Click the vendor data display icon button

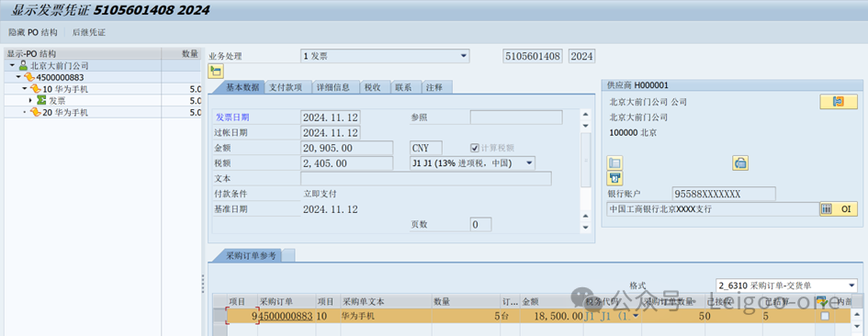(x=838, y=102)
